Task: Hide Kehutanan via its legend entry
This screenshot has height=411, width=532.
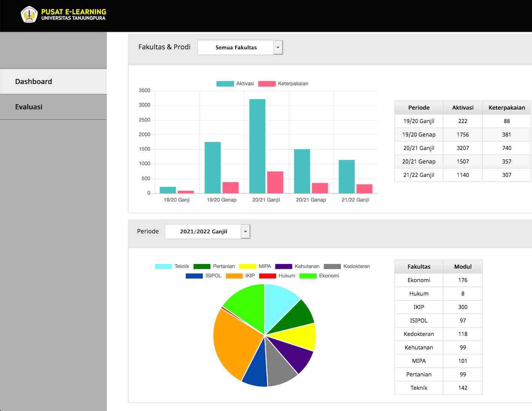Action: (x=298, y=266)
